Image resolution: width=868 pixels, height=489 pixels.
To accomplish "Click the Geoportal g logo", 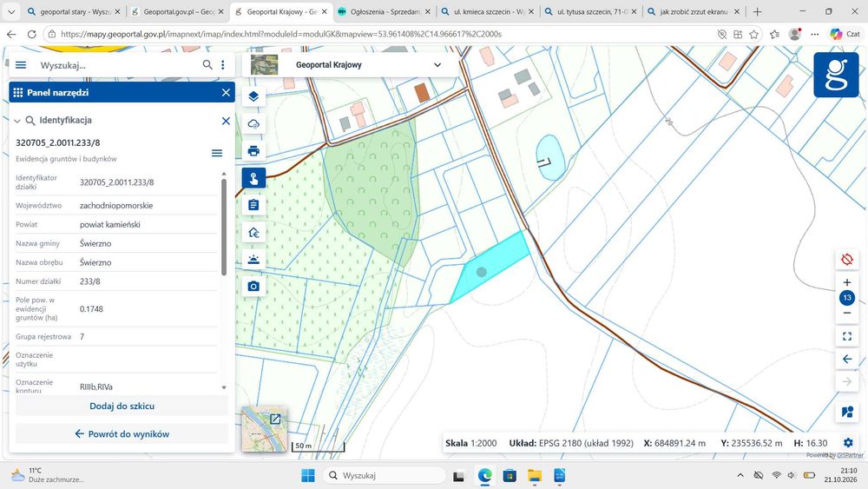I will tap(836, 75).
